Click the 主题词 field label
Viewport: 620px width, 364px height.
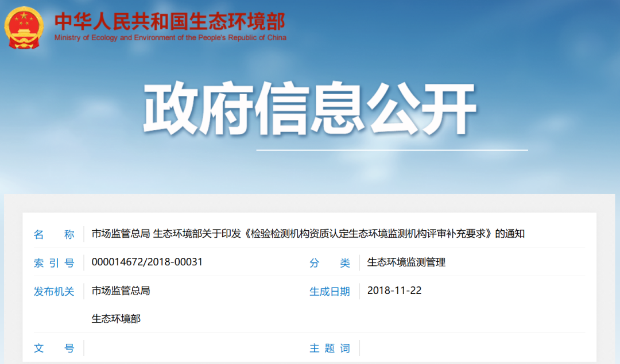[x=330, y=348]
